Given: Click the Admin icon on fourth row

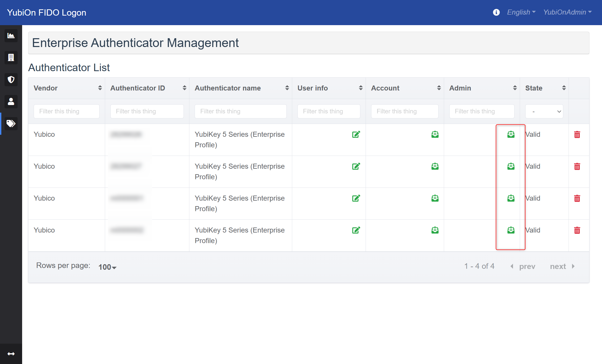Looking at the screenshot, I should point(510,230).
